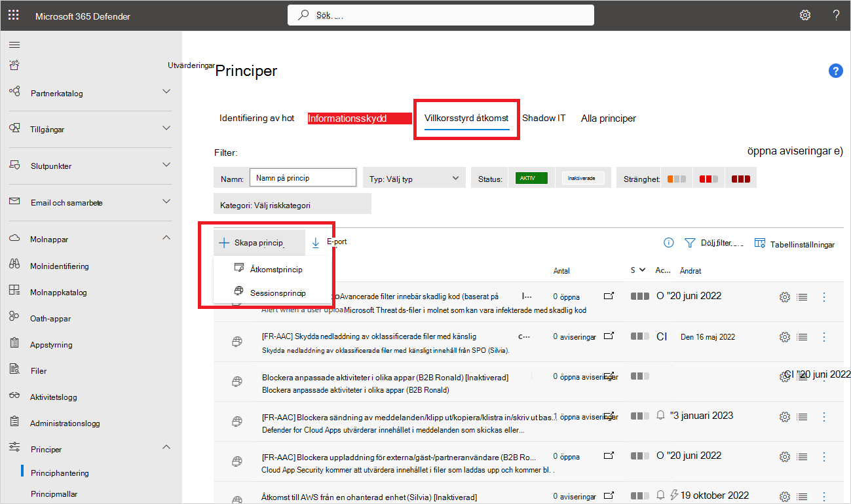Open more options for 19 oktober 2022 row

(824, 496)
